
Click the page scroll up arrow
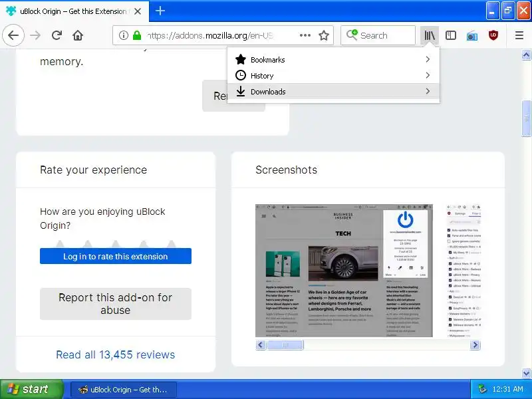pos(526,55)
